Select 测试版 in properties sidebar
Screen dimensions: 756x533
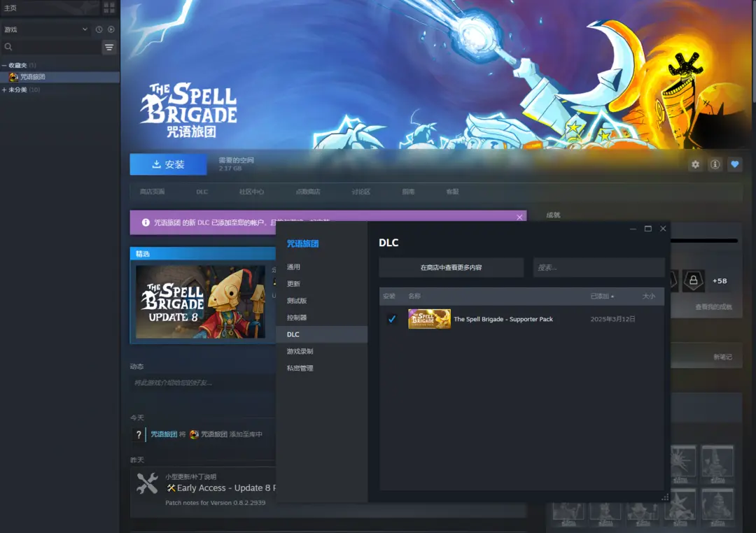[x=321, y=301]
